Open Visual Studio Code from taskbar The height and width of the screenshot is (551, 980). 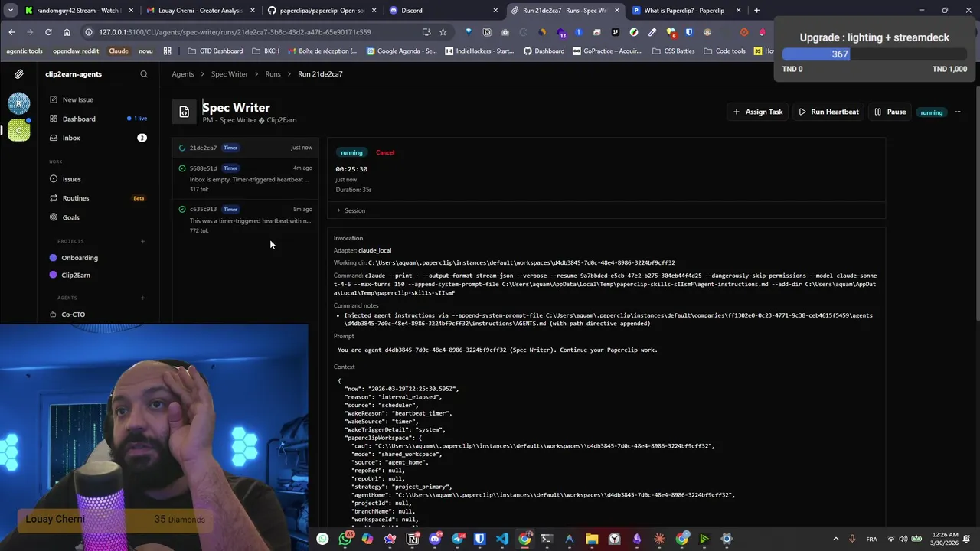tap(502, 539)
